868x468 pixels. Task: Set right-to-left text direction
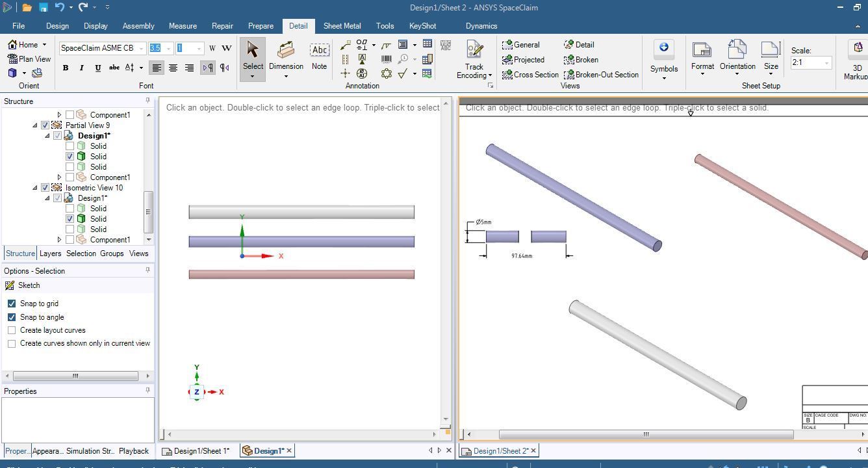[x=224, y=68]
